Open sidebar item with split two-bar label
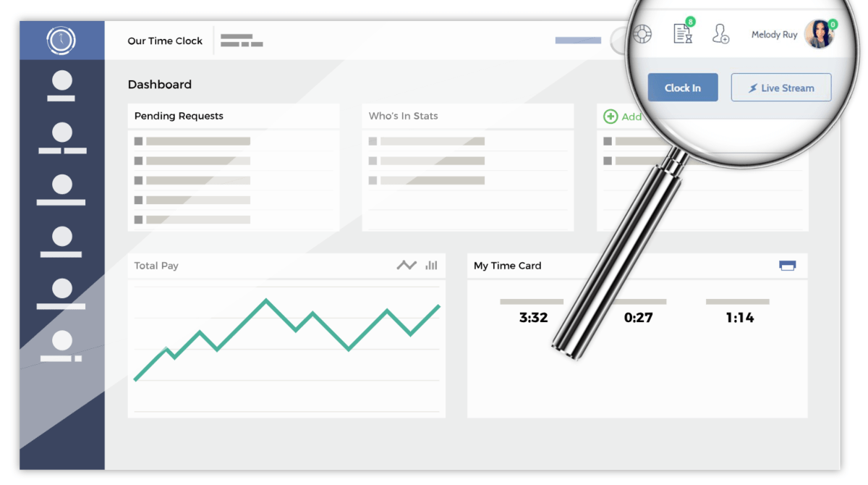Image resolution: width=868 pixels, height=485 pixels. [x=62, y=138]
